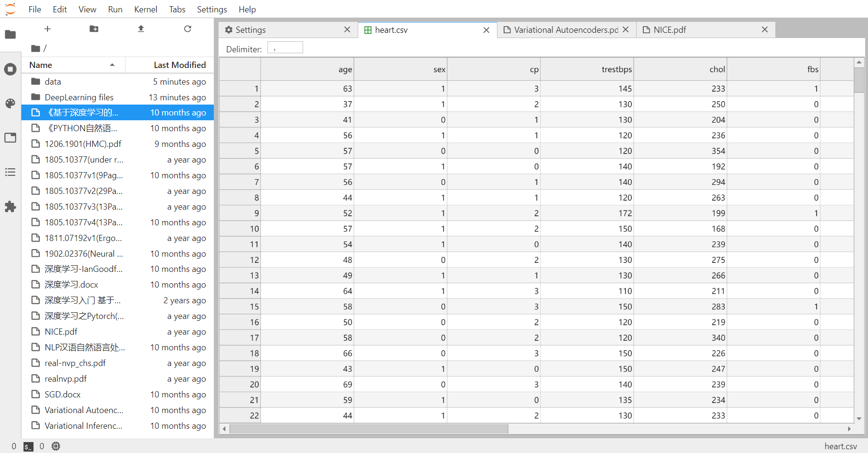This screenshot has height=453, width=868.
Task: Open the property inspector sidebar
Action: click(x=10, y=137)
